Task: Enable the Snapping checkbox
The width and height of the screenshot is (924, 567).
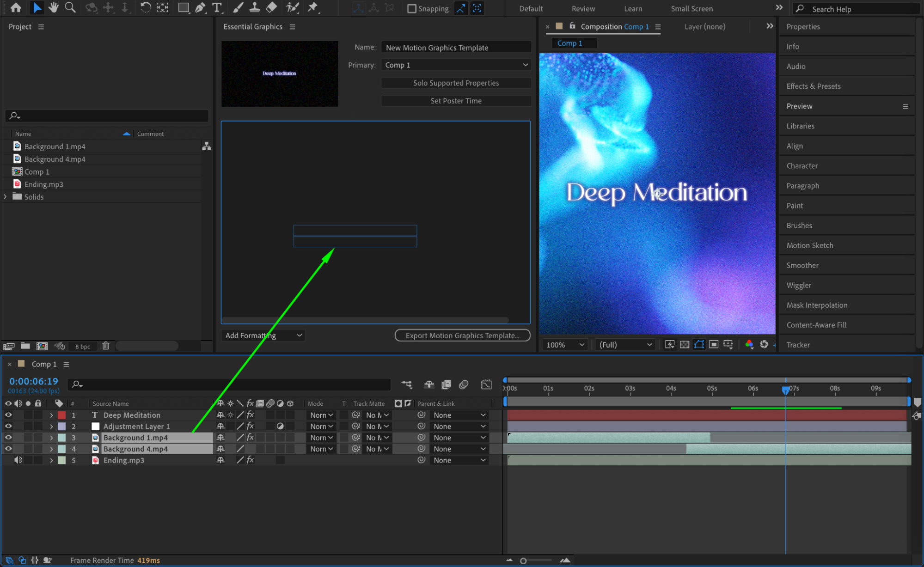Action: 411,8
